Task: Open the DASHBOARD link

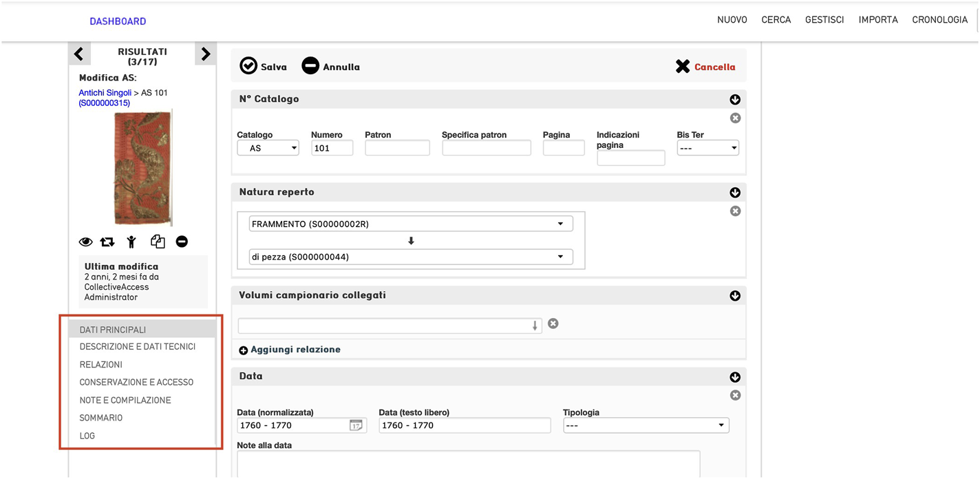Action: (x=118, y=21)
